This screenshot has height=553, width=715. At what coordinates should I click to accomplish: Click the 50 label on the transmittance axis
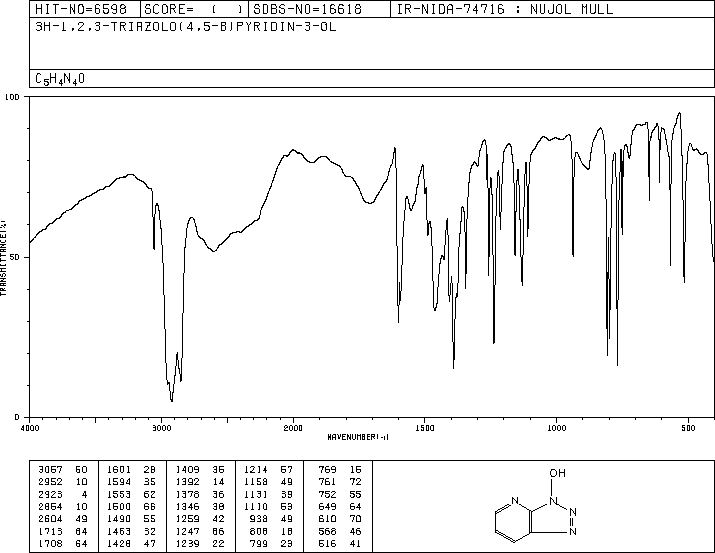coord(16,257)
